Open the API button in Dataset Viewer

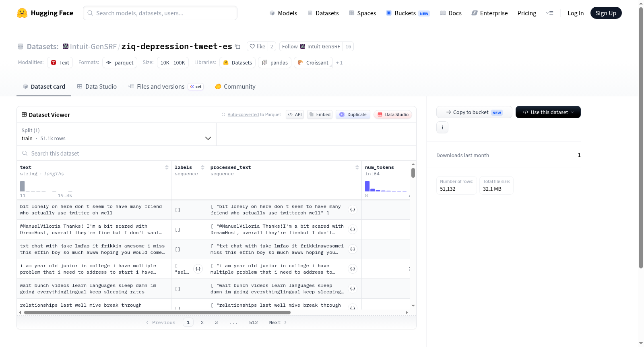(295, 114)
